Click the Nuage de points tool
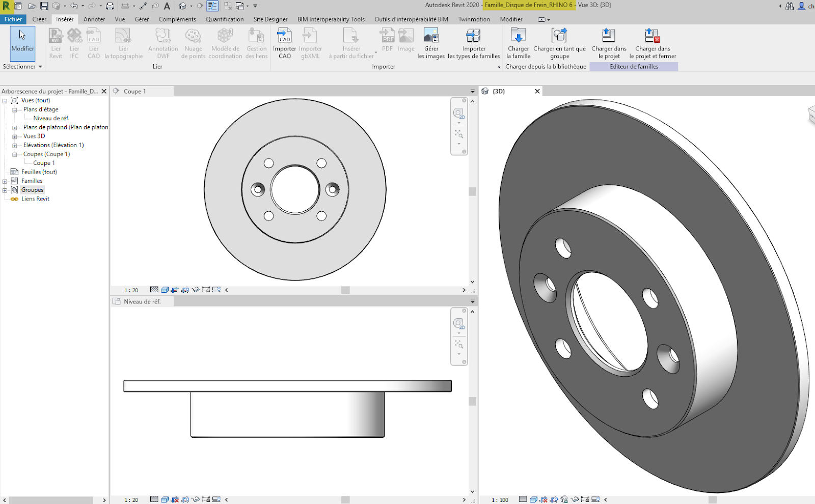Screen dimensions: 815x504 tap(193, 43)
